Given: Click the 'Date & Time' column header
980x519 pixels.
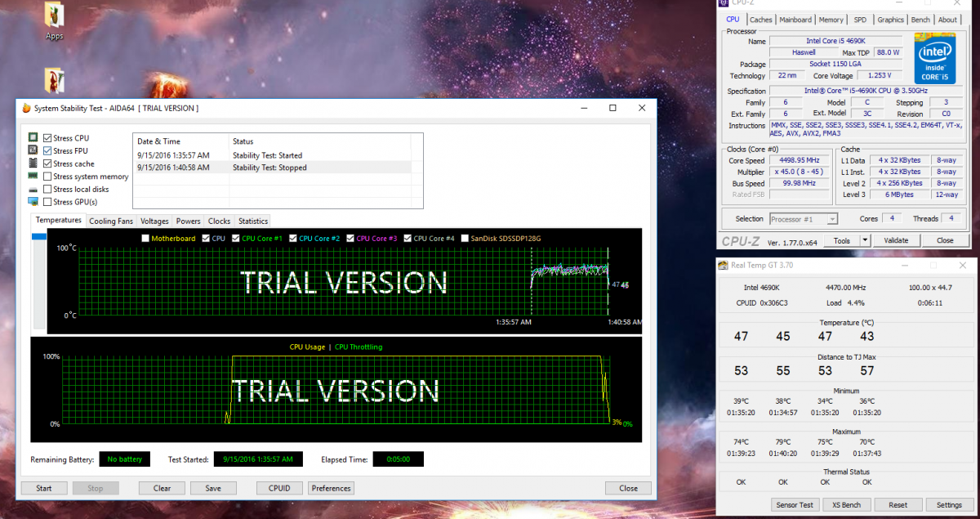Looking at the screenshot, I should point(180,141).
